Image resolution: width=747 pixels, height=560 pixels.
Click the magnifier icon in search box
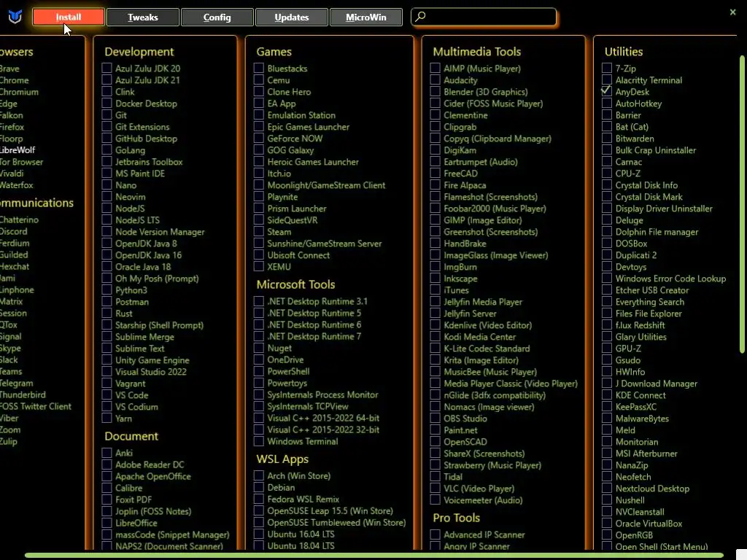(x=420, y=17)
